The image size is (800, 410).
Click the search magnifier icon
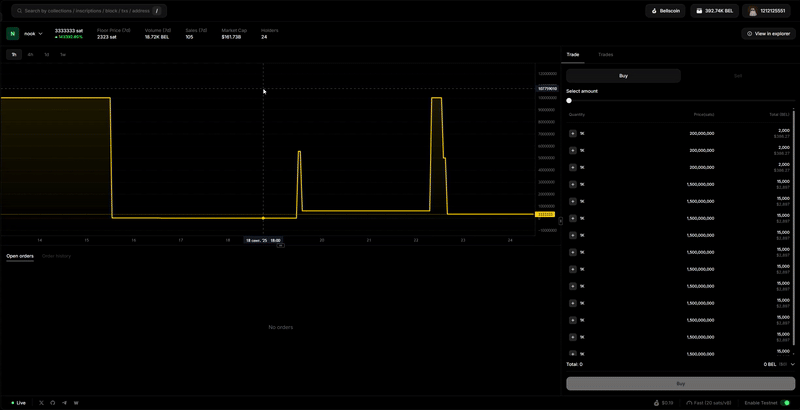18,11
